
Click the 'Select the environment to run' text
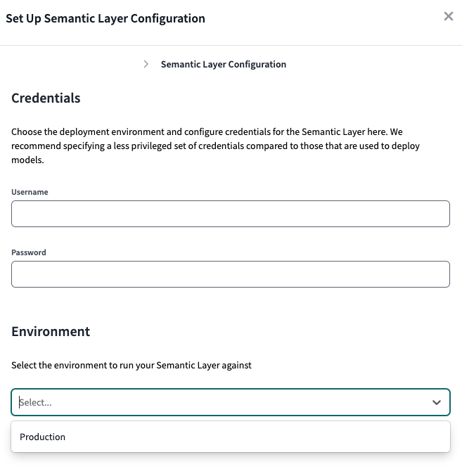coord(131,365)
